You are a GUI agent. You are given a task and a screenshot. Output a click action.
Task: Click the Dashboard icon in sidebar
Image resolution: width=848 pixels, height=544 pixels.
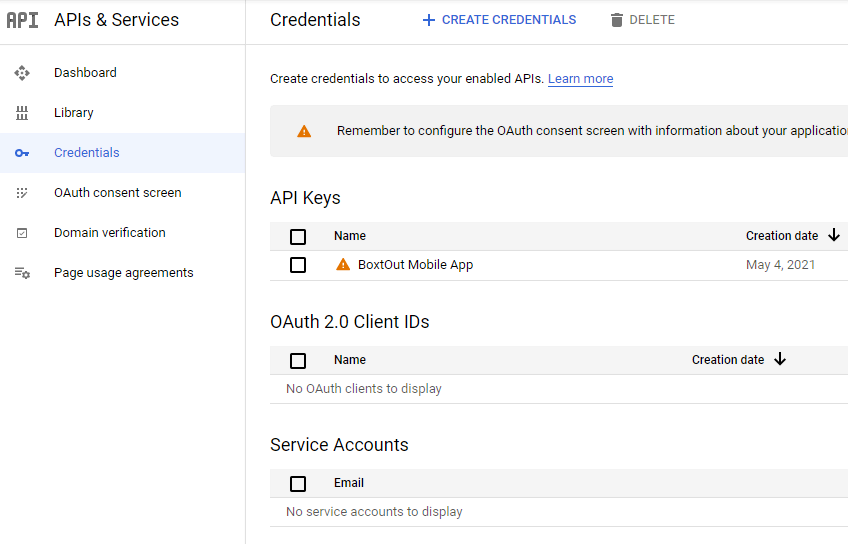[x=22, y=73]
